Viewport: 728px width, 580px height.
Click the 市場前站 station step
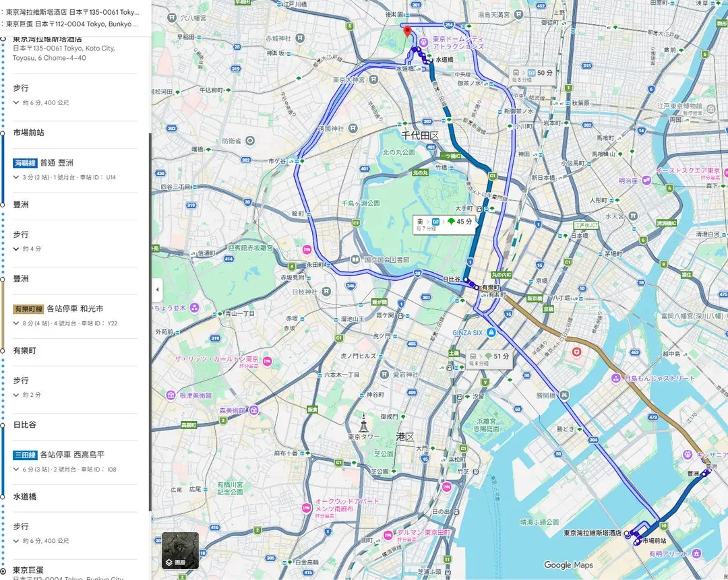[28, 133]
